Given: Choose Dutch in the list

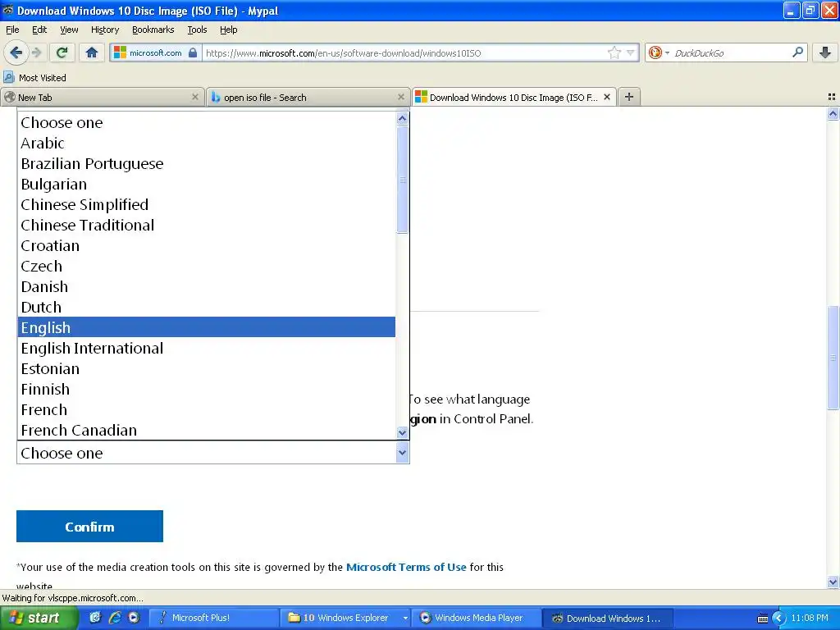Looking at the screenshot, I should pos(207,307).
